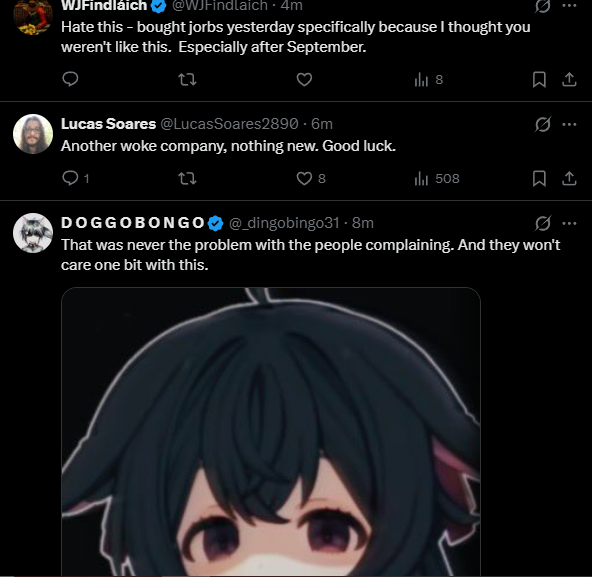The width and height of the screenshot is (592, 577).
Task: Open more options for Lucas Soares' tweet
Action: tap(569, 124)
